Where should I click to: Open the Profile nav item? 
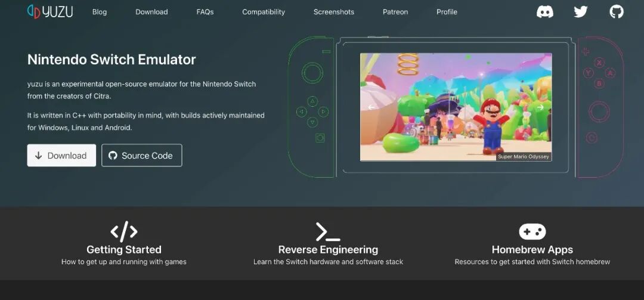pyautogui.click(x=447, y=12)
